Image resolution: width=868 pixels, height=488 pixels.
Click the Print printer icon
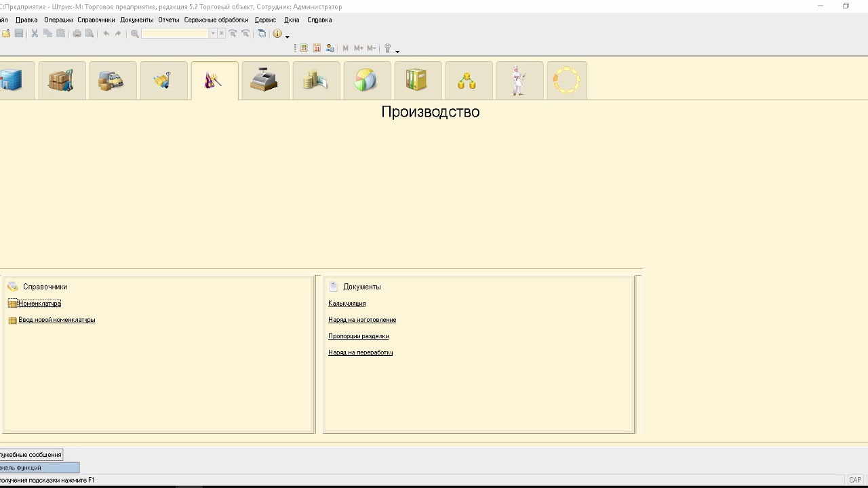pyautogui.click(x=77, y=33)
